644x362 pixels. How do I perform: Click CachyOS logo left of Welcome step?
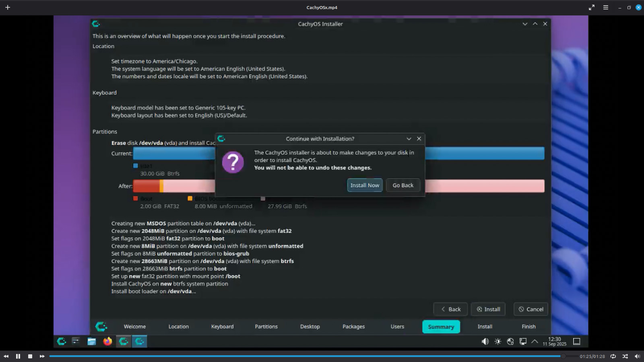pos(101,327)
